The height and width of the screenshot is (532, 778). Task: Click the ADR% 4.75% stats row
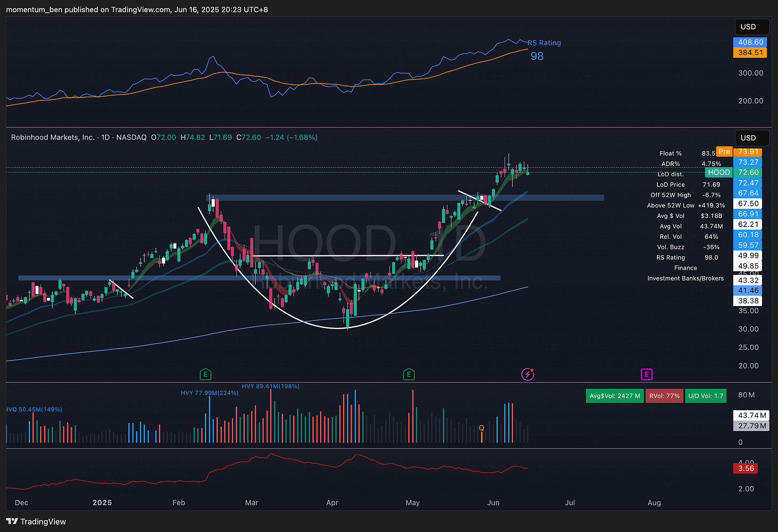pyautogui.click(x=691, y=164)
